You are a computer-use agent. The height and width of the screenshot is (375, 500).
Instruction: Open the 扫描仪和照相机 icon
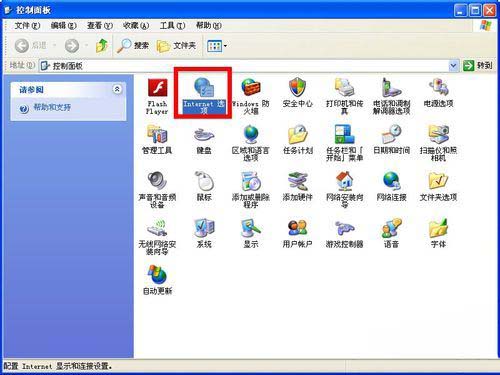(438, 135)
